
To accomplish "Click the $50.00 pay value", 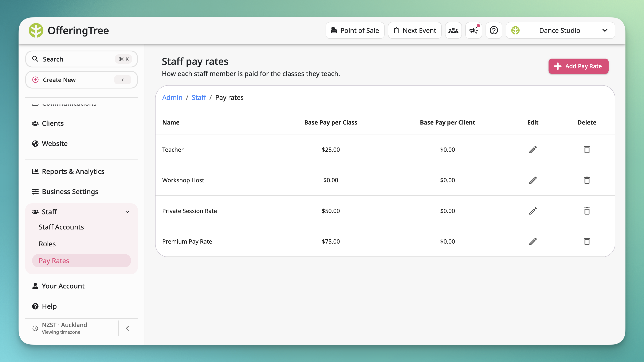I will (330, 211).
